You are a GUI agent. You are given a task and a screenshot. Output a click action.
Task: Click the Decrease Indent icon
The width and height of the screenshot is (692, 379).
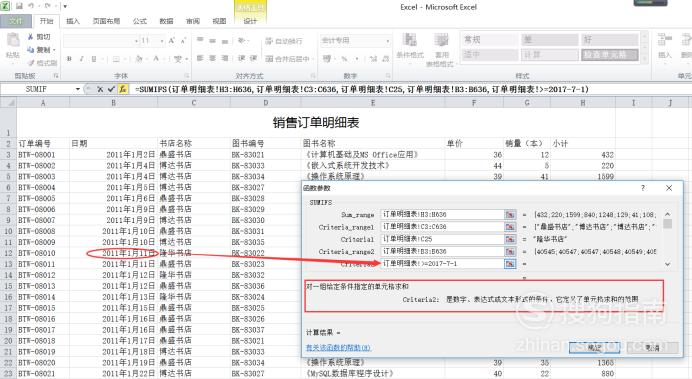click(x=242, y=58)
